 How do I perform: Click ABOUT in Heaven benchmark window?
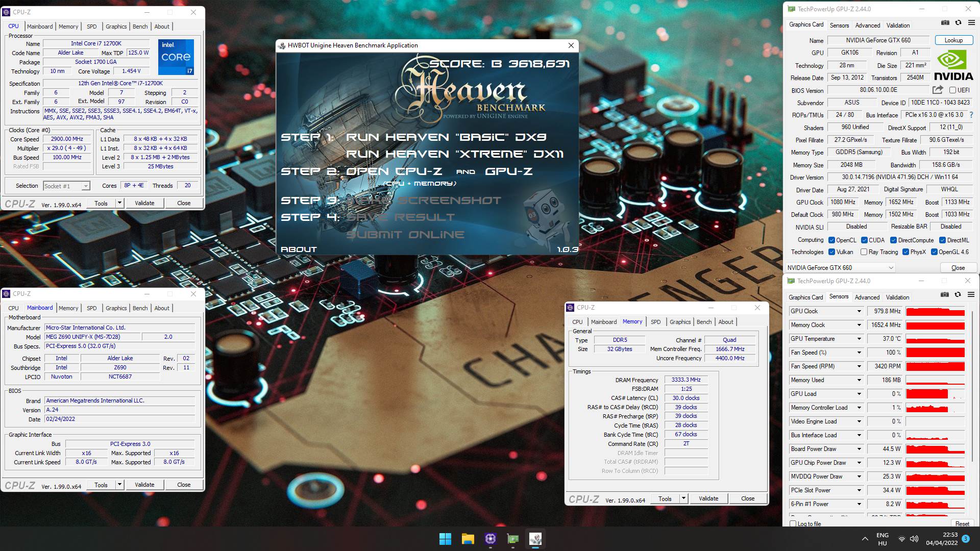click(x=299, y=249)
